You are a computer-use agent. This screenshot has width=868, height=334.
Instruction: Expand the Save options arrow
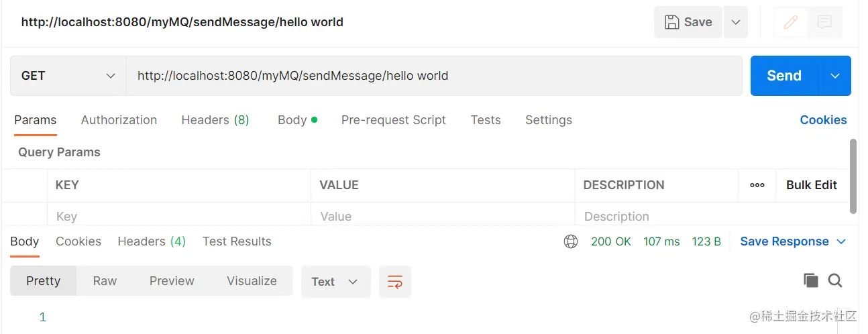click(x=736, y=22)
